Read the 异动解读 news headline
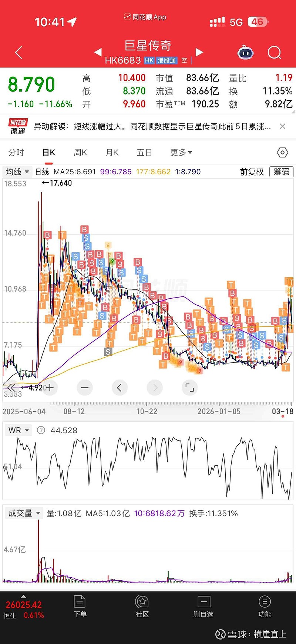 [x=152, y=126]
